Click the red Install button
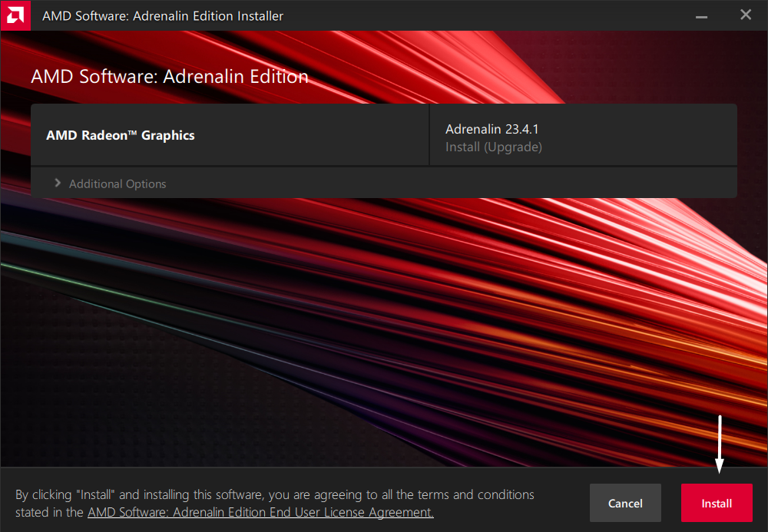 717,504
